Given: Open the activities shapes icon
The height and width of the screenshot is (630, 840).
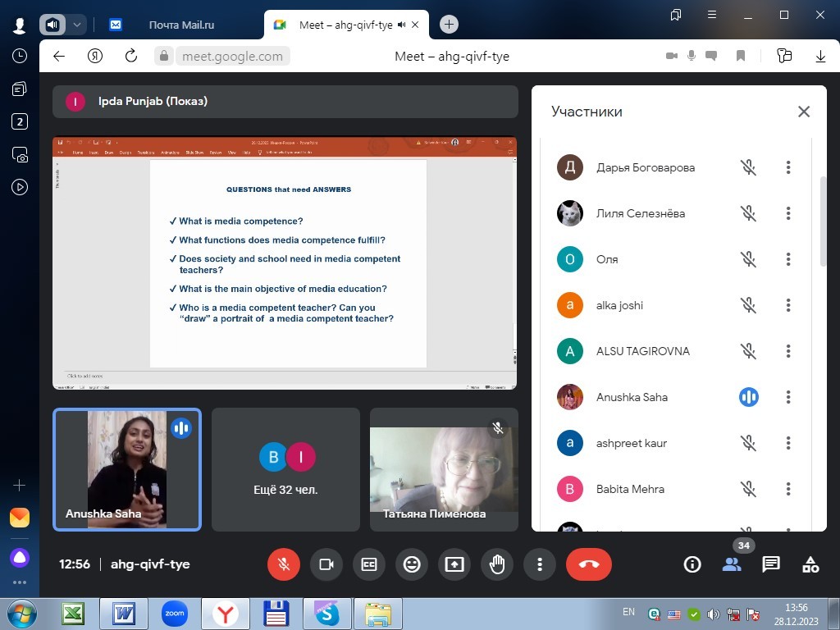Looking at the screenshot, I should pyautogui.click(x=810, y=564).
